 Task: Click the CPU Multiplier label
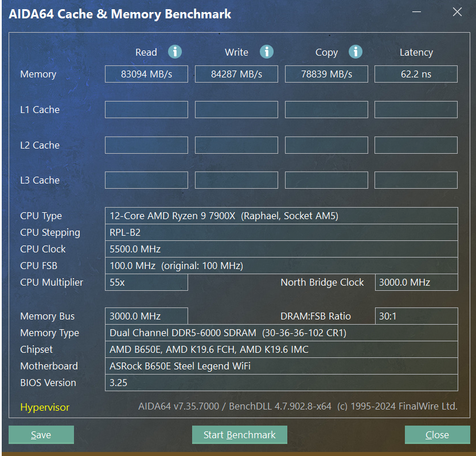52,283
